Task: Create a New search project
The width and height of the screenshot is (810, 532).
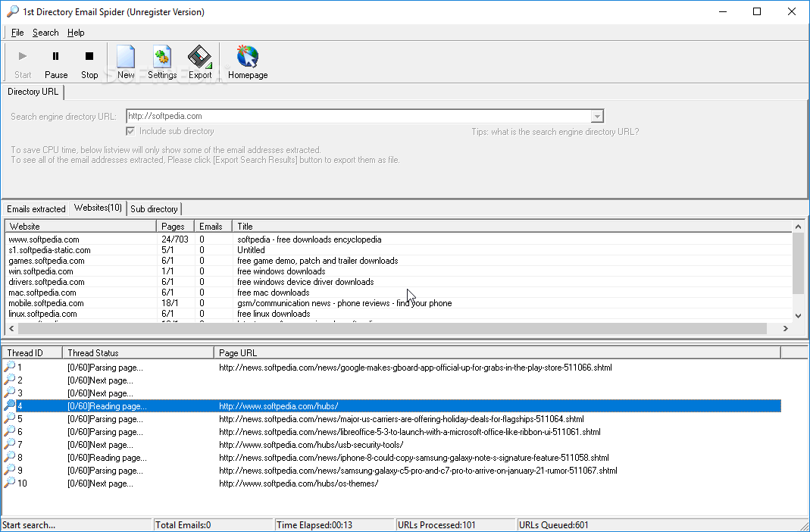Action: [126, 62]
